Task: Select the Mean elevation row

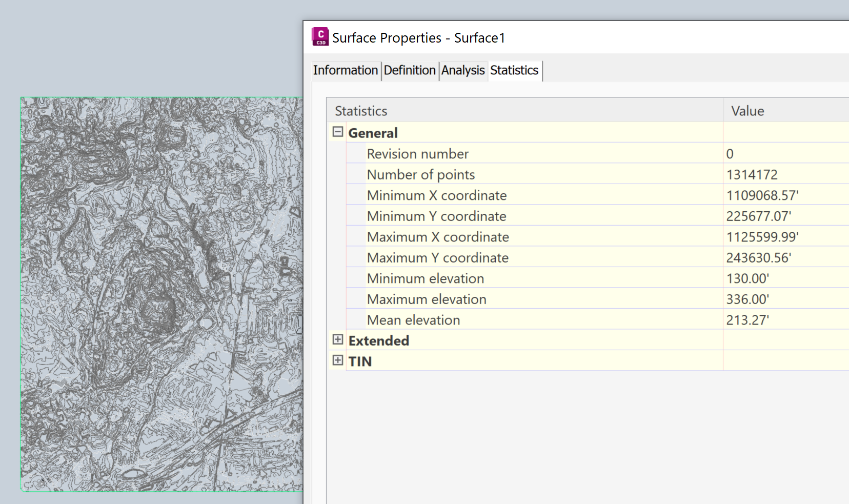Action: 413,319
